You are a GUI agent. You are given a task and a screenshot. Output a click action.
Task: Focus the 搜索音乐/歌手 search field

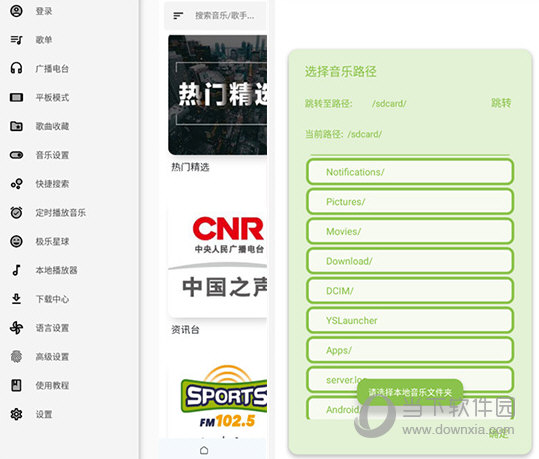(225, 15)
